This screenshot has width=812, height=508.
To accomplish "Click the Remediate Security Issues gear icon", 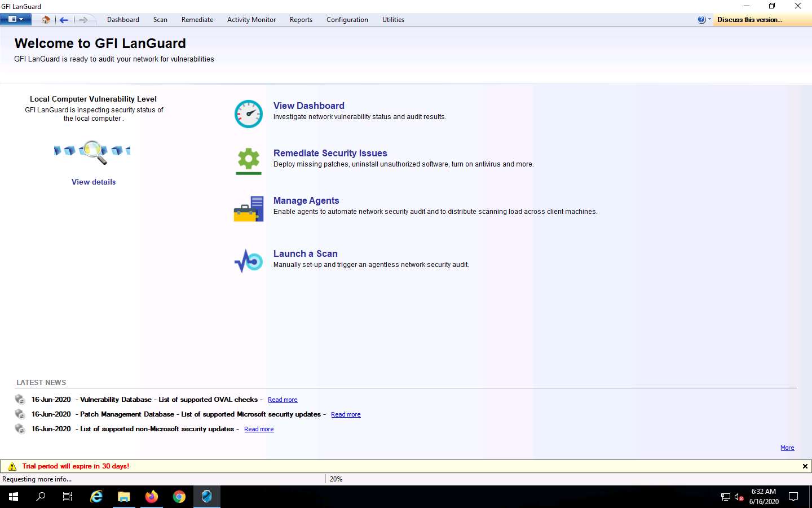I will [x=249, y=161].
